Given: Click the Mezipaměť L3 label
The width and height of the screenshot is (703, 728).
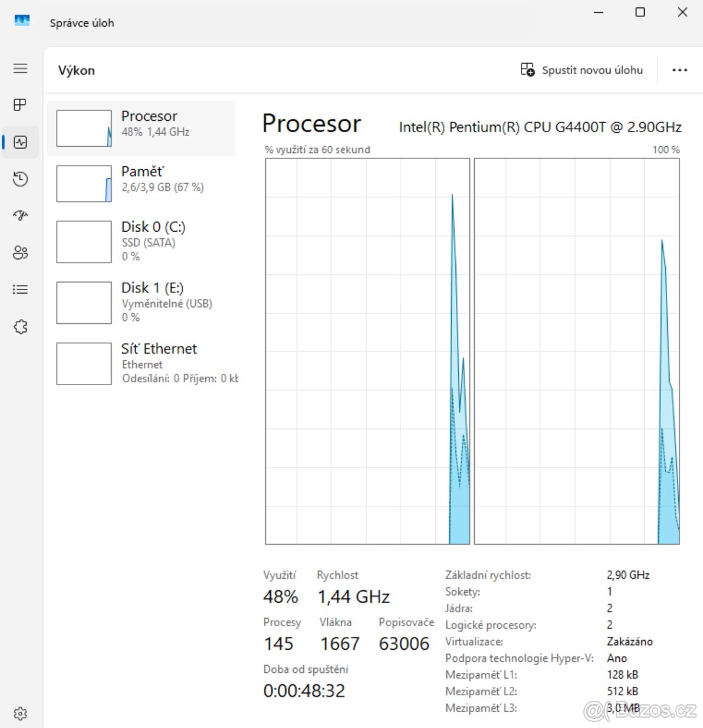Looking at the screenshot, I should 481,708.
